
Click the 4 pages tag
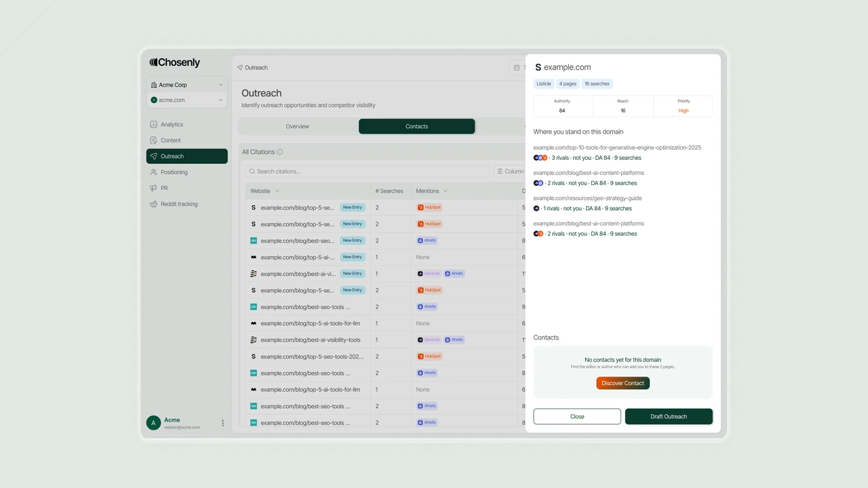(568, 84)
